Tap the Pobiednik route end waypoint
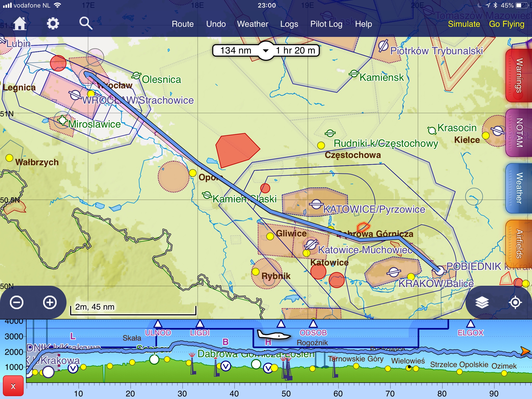The width and height of the screenshot is (532, 399). point(440,271)
